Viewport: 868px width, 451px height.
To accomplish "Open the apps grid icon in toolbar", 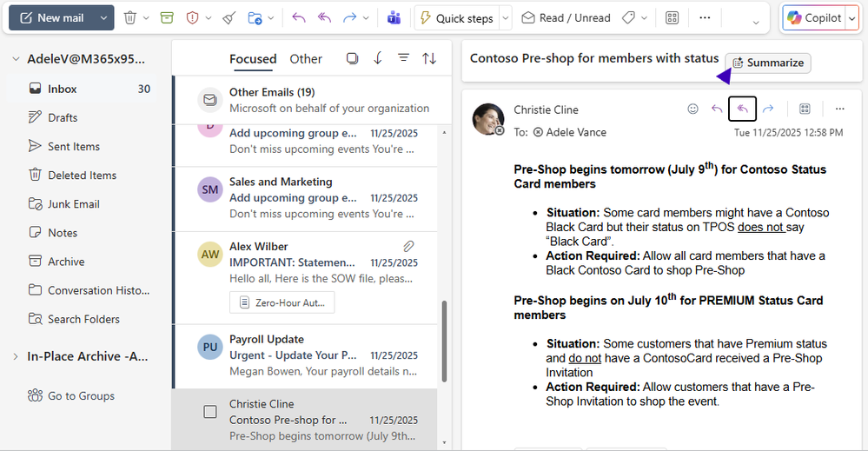I will tap(672, 17).
